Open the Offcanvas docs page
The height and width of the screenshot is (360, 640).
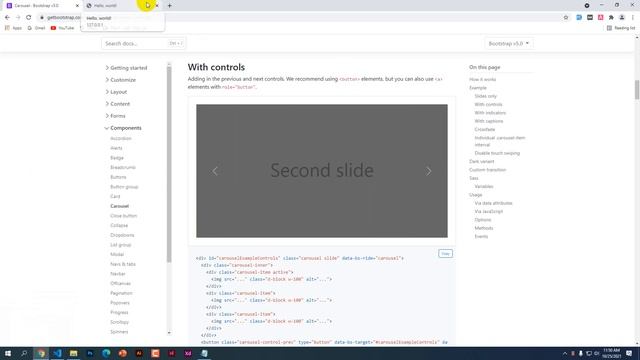120,283
